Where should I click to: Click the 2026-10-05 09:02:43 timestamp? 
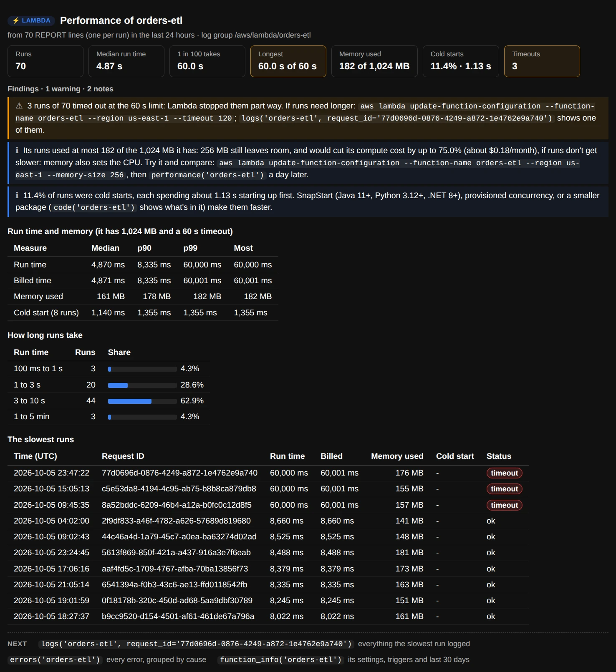pos(51,537)
